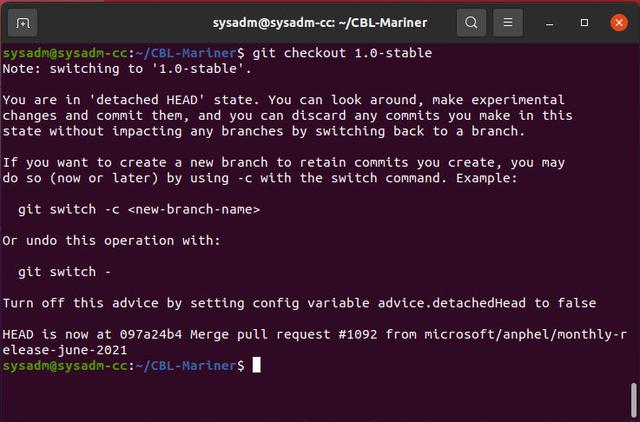640x422 pixels.
Task: Minimize the terminal window
Action: (549, 23)
